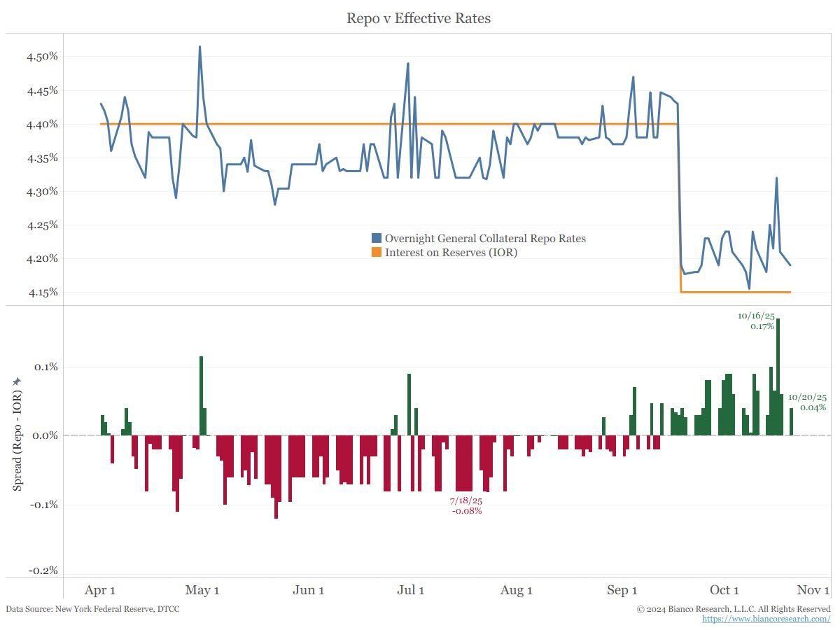
Task: Click the chart title 'Repo v Effective Rates'
Action: [x=419, y=18]
